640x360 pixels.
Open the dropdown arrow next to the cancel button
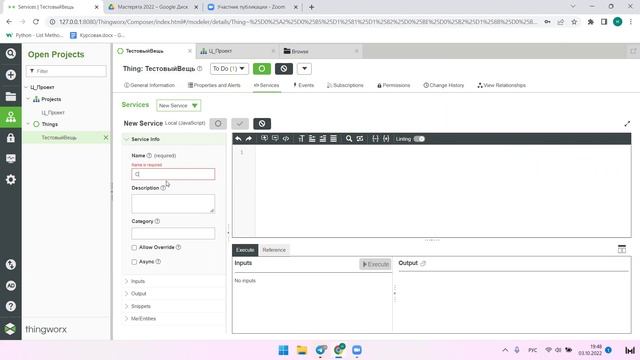click(304, 69)
